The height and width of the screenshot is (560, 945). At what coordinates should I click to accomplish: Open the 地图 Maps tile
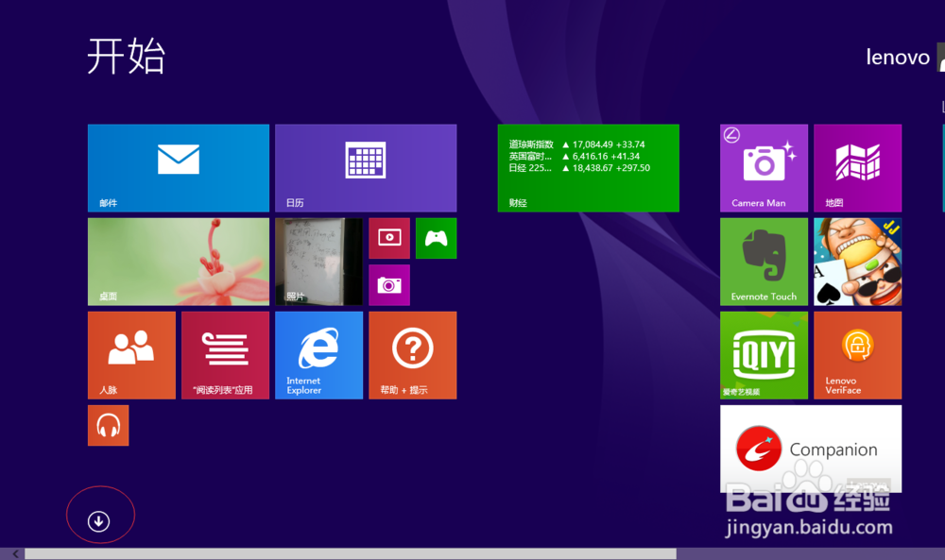856,167
